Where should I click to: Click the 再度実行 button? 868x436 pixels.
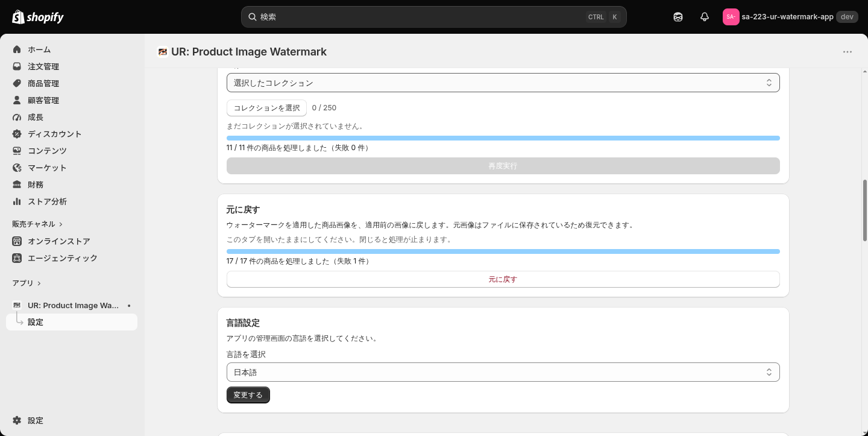tap(503, 166)
